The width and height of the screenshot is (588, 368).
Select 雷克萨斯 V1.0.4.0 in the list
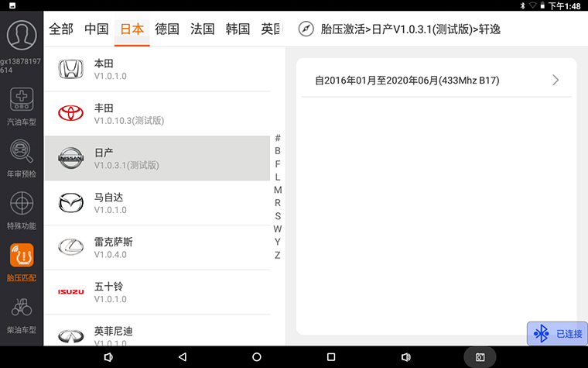(x=158, y=247)
